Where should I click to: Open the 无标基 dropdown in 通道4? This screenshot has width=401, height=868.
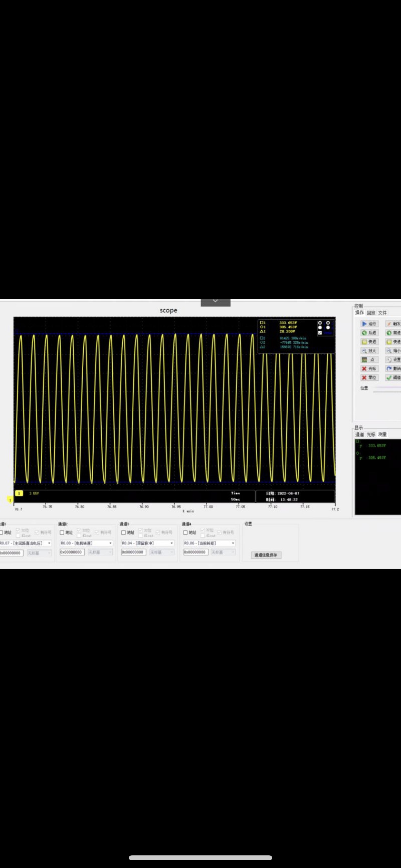(x=223, y=552)
